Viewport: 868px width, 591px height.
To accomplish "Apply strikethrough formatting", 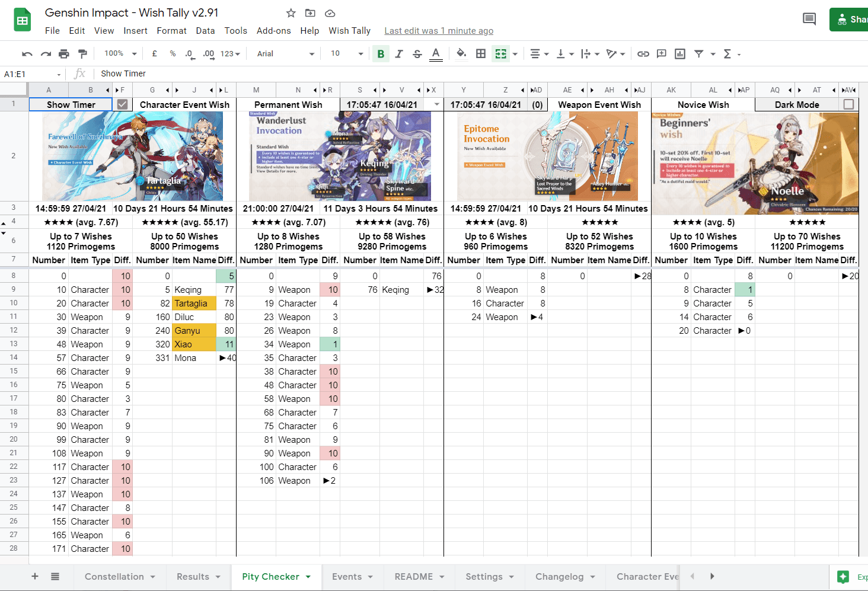I will tap(417, 54).
